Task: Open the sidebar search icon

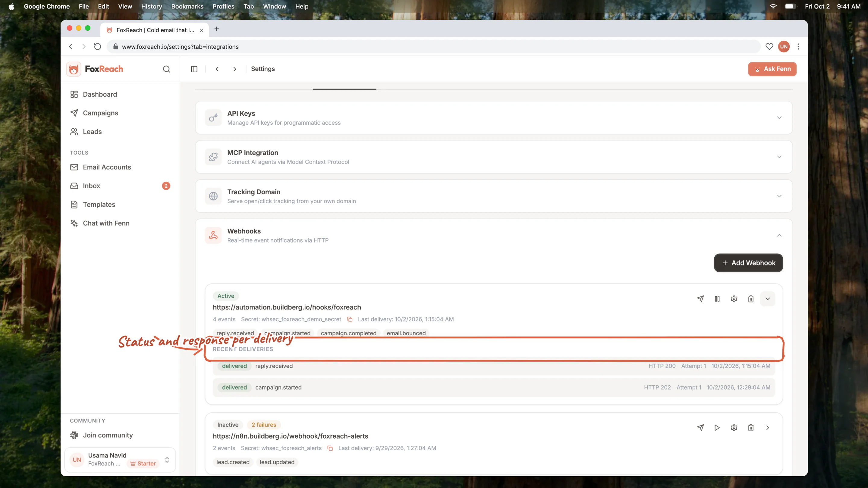Action: tap(166, 69)
